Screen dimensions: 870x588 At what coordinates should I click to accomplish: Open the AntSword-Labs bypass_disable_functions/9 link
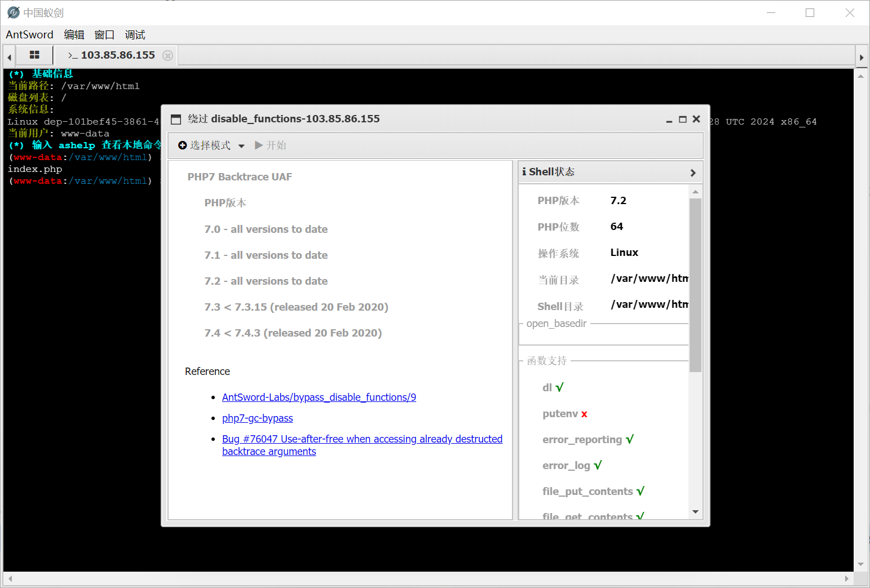(319, 397)
